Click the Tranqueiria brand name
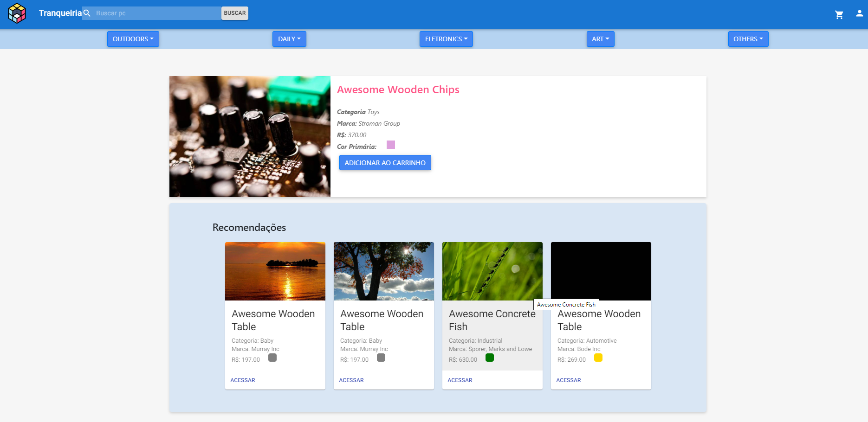The width and height of the screenshot is (868, 422). (60, 13)
